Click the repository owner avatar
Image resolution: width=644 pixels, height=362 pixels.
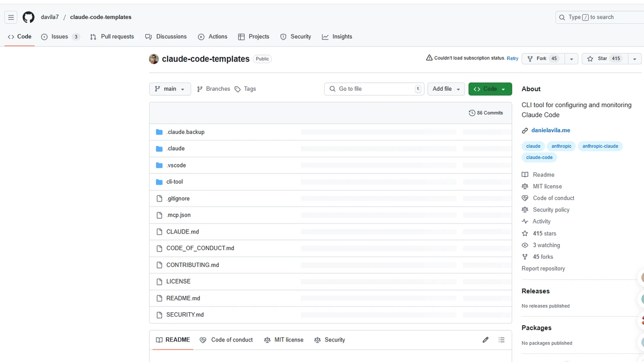point(153,59)
